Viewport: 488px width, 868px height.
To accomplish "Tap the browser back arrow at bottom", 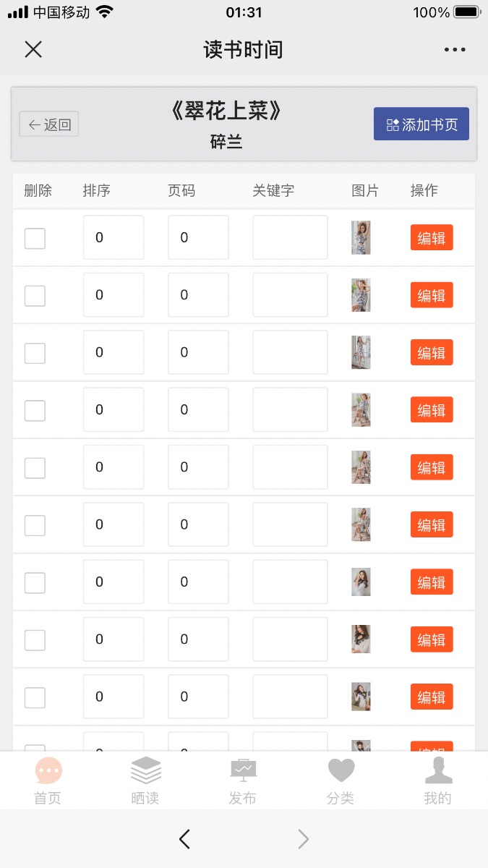I will click(x=184, y=839).
